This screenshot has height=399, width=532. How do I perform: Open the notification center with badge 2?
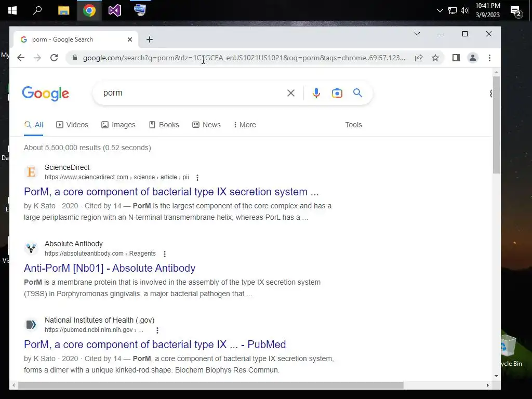coord(516,11)
